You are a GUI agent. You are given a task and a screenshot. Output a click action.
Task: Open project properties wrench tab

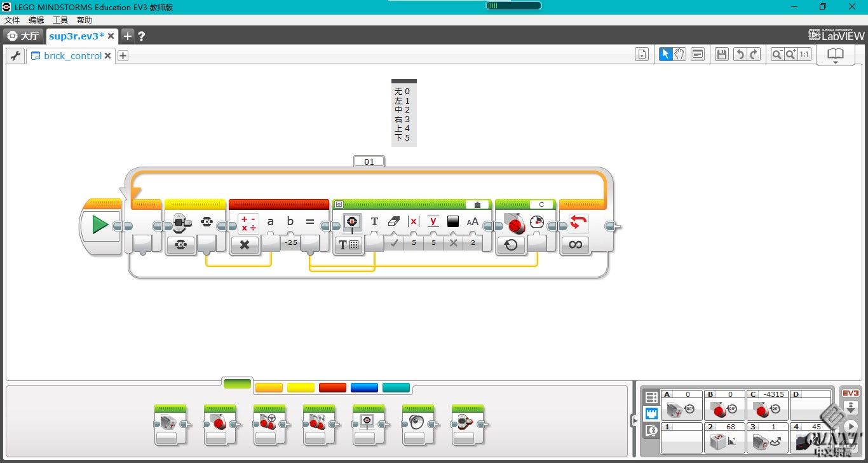pyautogui.click(x=16, y=55)
